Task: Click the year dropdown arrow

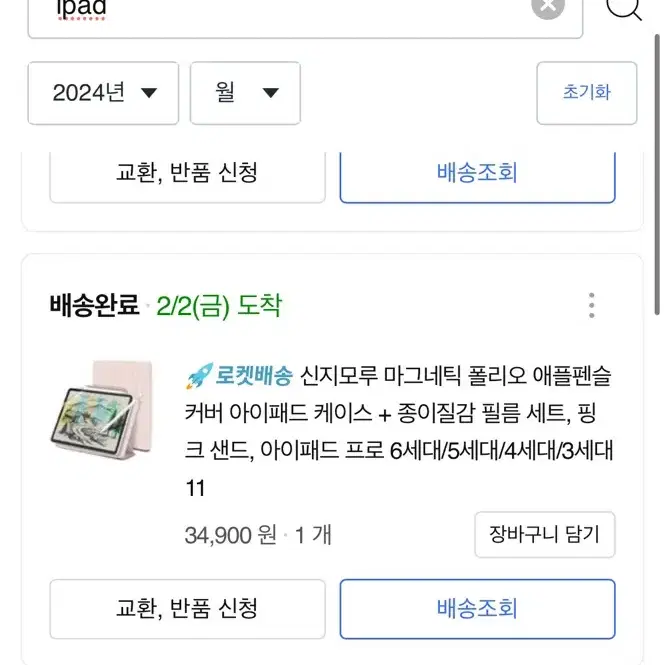Action: pos(149,93)
